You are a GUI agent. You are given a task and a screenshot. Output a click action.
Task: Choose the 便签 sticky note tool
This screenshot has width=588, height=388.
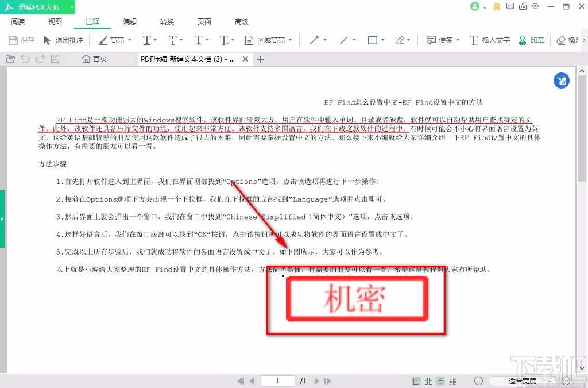tap(441, 40)
